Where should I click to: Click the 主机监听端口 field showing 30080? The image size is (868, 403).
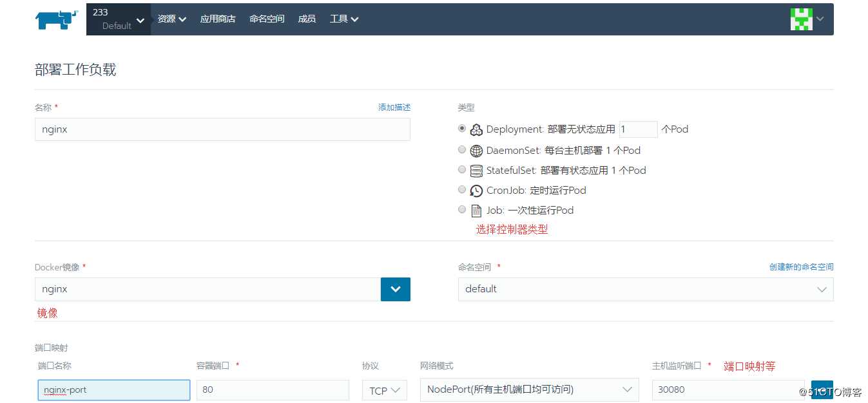728,390
